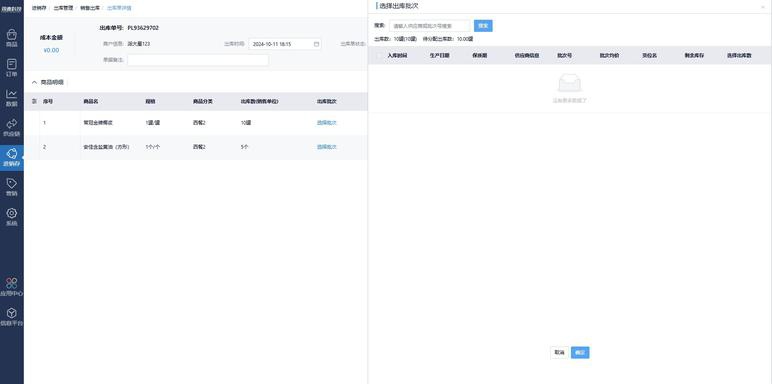Go to 出库管理 in the breadcrumb
Viewport: 772px width, 384px height.
(x=63, y=8)
